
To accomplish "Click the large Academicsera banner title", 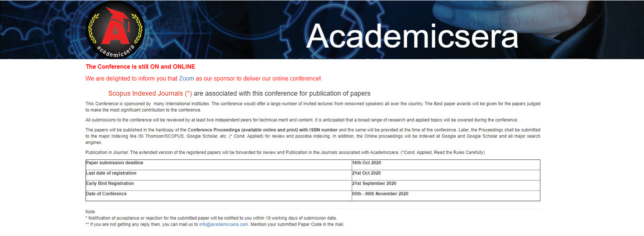I will [x=412, y=36].
